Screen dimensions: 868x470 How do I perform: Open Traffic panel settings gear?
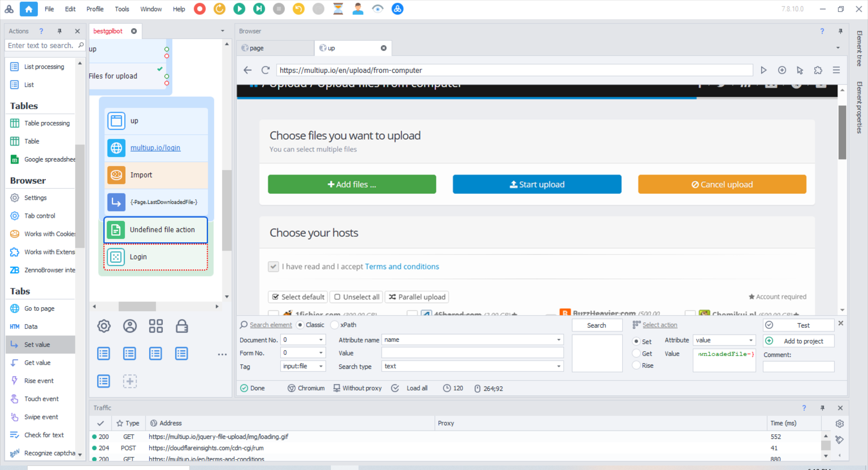tap(840, 423)
